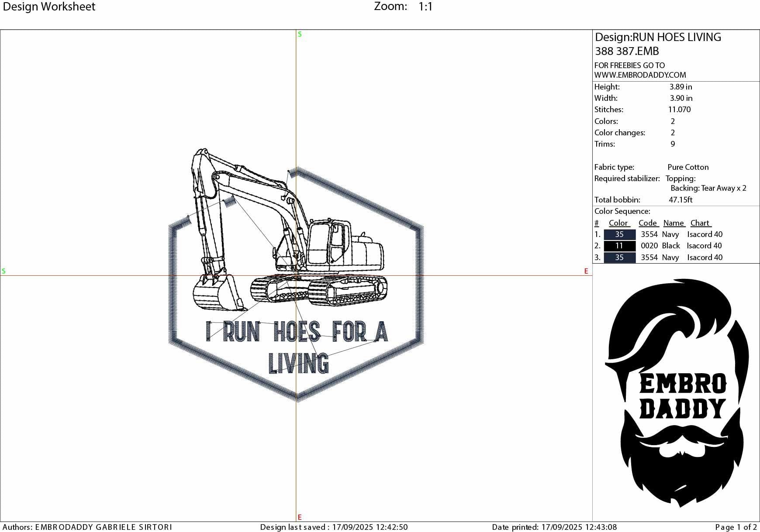Click the Design Worksheet title
This screenshot has width=760, height=532.
49,7
